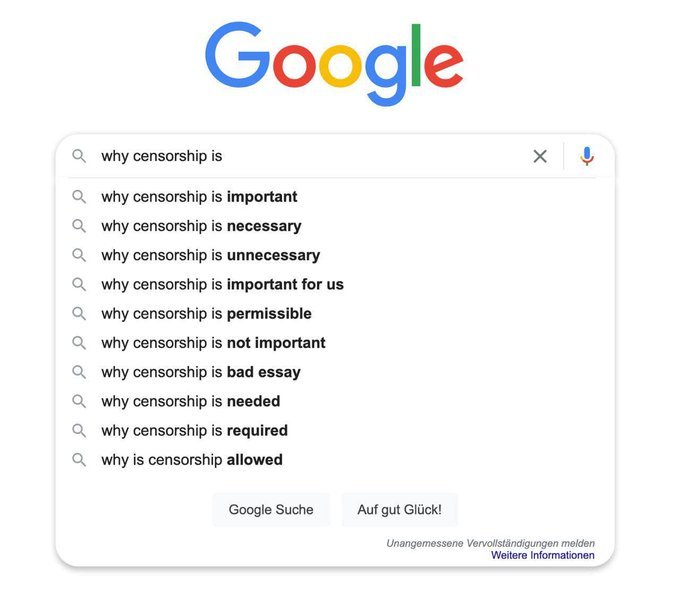
Task: Click the magnifier icon beside 'why is censorship allowed'
Action: click(x=79, y=460)
